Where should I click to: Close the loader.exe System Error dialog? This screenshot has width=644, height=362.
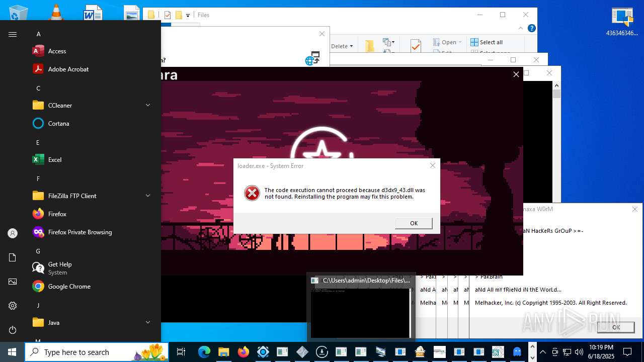coord(433,165)
